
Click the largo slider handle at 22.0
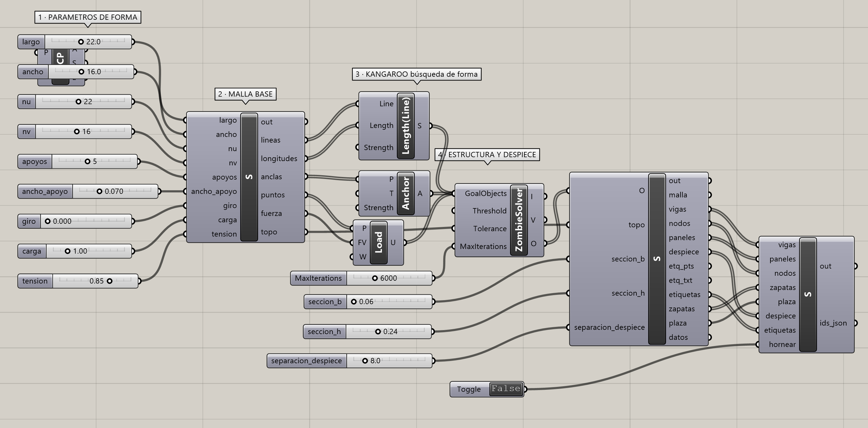pos(81,42)
